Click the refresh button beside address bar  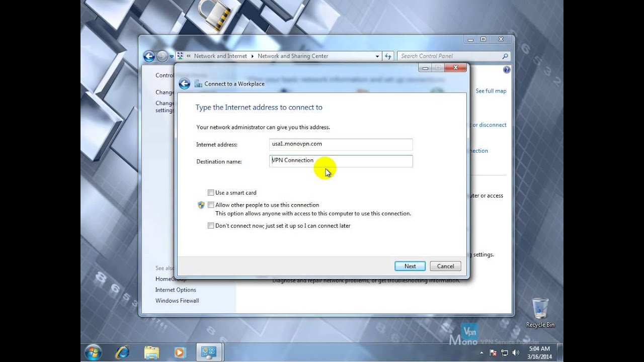[388, 56]
